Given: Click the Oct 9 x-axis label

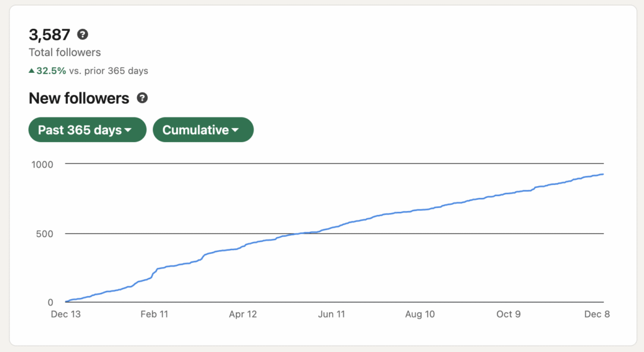Looking at the screenshot, I should click(x=508, y=314).
